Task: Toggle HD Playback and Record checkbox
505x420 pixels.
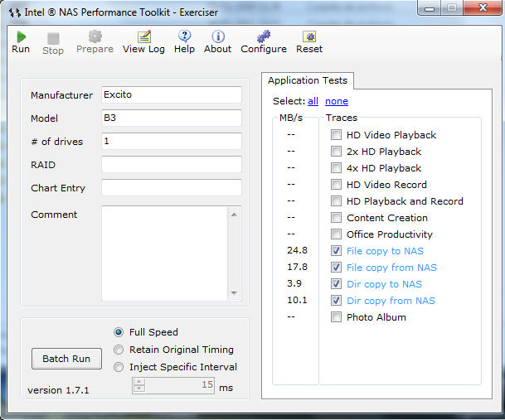Action: pos(336,200)
